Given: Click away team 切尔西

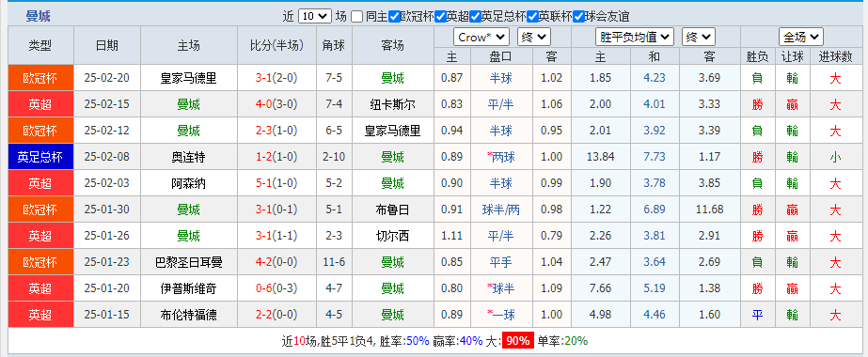Looking at the screenshot, I should tap(392, 236).
